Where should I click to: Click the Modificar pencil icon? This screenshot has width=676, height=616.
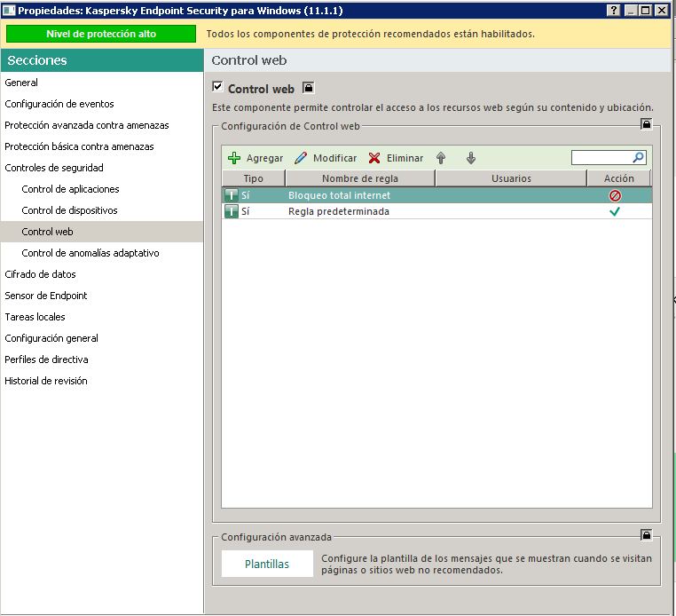[301, 158]
